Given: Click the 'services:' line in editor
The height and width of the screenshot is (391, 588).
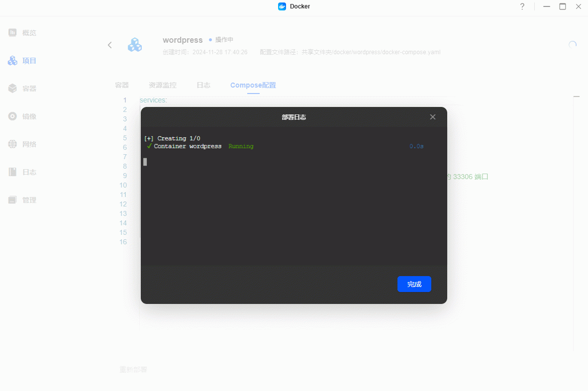Looking at the screenshot, I should 153,100.
